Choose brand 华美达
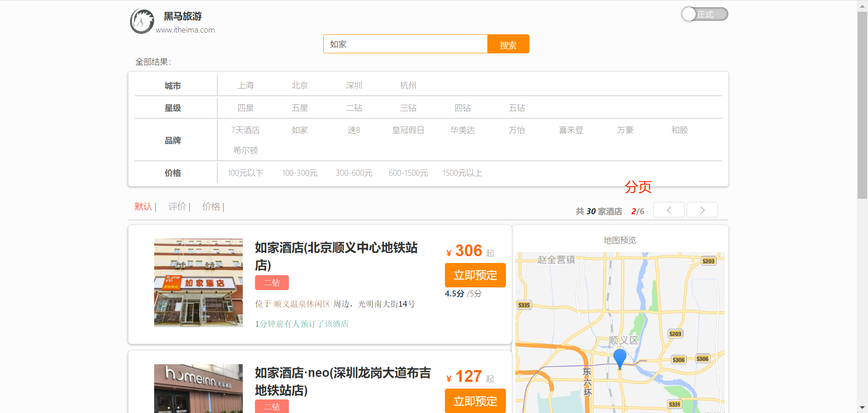This screenshot has height=413, width=868. pos(462,130)
